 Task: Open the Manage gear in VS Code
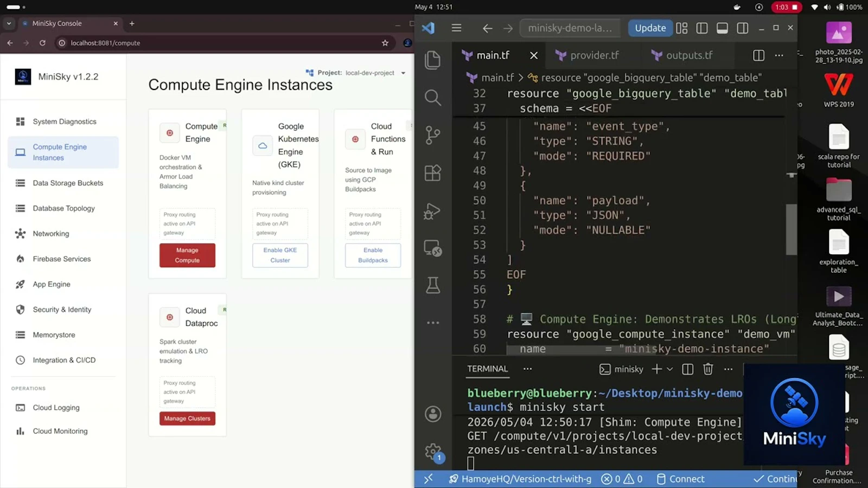(x=433, y=452)
